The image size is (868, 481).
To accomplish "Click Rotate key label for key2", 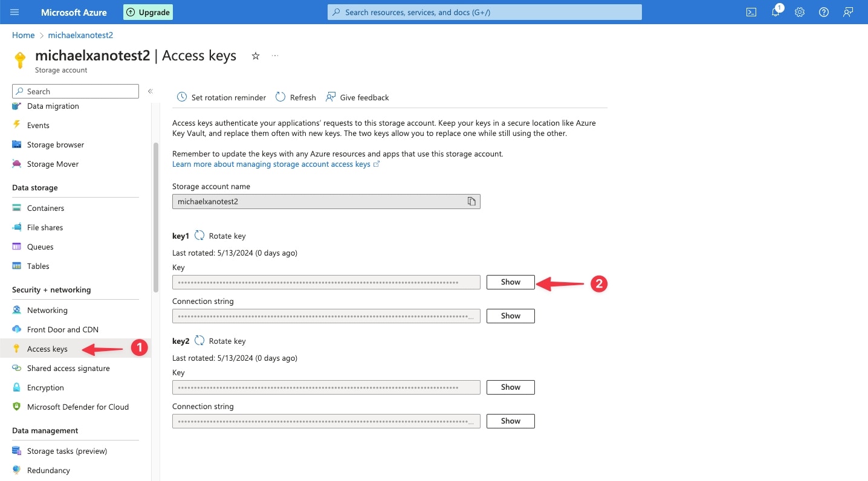I will coord(227,341).
